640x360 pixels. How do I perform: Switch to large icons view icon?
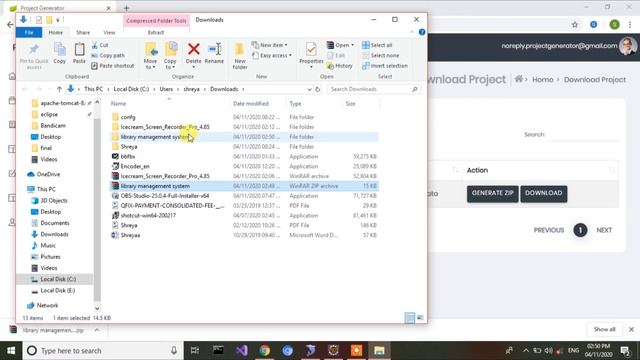pos(420,318)
